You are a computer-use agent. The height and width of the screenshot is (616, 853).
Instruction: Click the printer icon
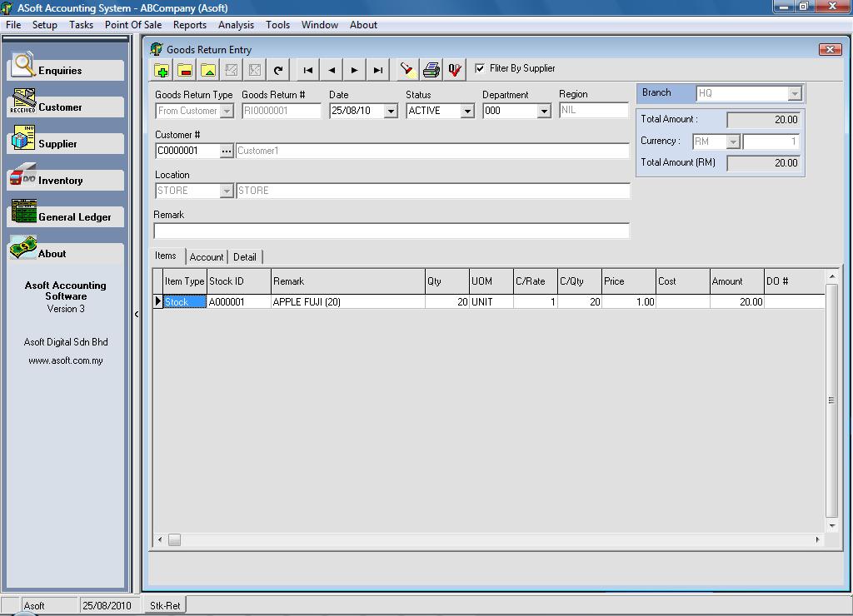click(x=431, y=70)
